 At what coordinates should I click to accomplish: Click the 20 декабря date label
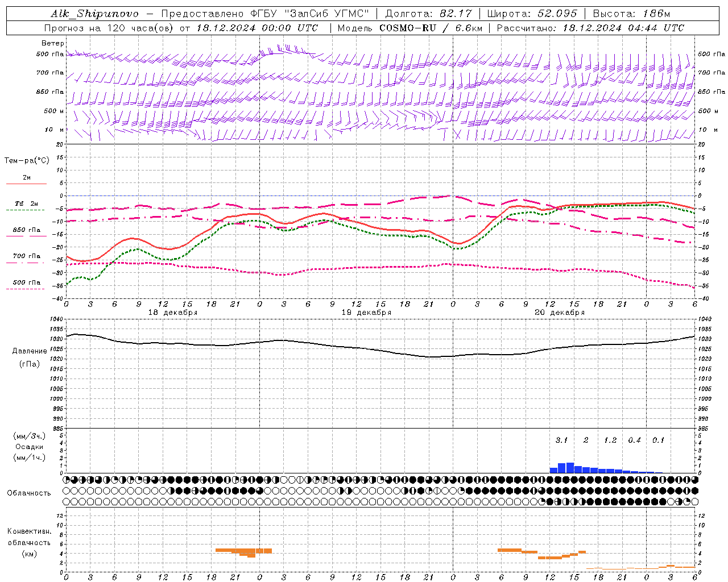tap(560, 313)
